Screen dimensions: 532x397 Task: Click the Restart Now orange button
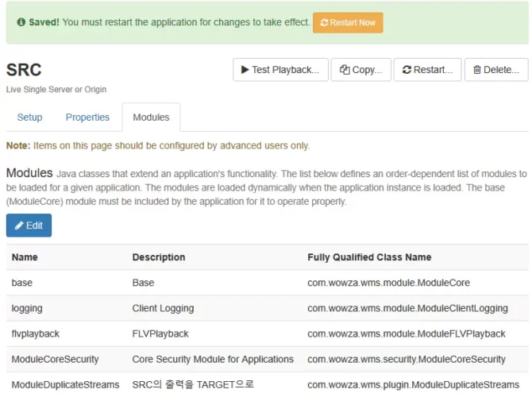click(348, 23)
